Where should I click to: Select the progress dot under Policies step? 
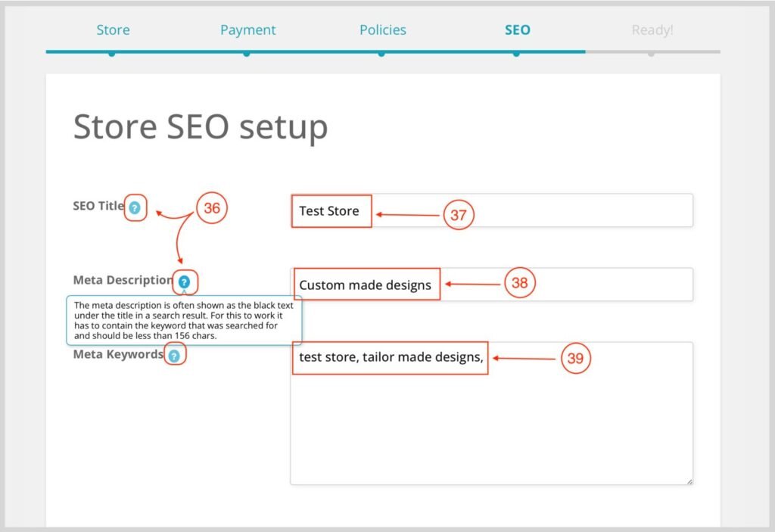[x=381, y=54]
